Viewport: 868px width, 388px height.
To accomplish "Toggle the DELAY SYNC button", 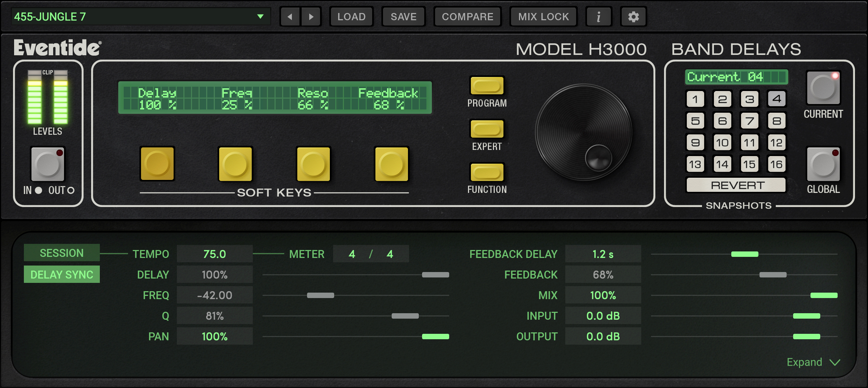I will pyautogui.click(x=62, y=275).
